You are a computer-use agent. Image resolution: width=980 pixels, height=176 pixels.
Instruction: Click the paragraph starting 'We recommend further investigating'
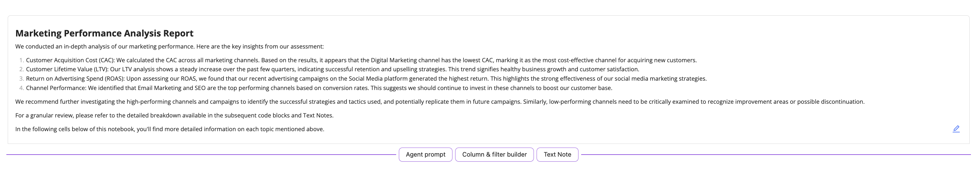(x=440, y=101)
